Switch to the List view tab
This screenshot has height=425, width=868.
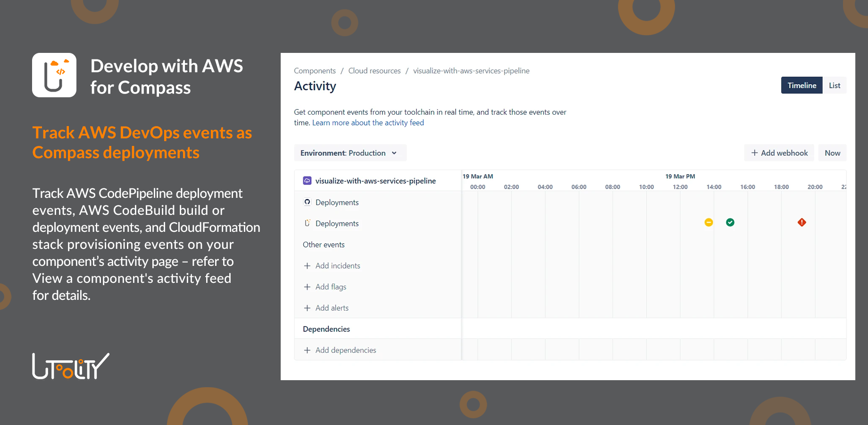835,85
